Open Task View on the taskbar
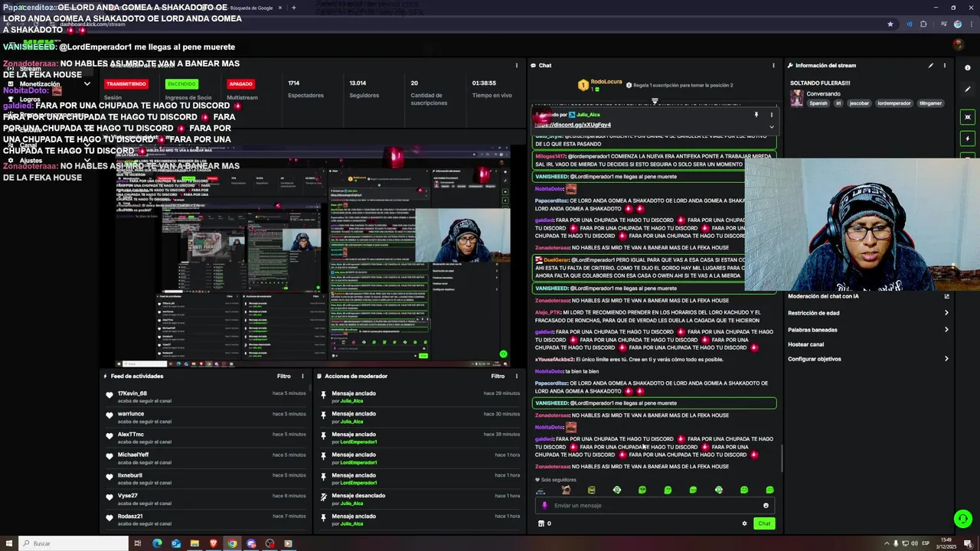Image resolution: width=980 pixels, height=551 pixels. click(138, 543)
